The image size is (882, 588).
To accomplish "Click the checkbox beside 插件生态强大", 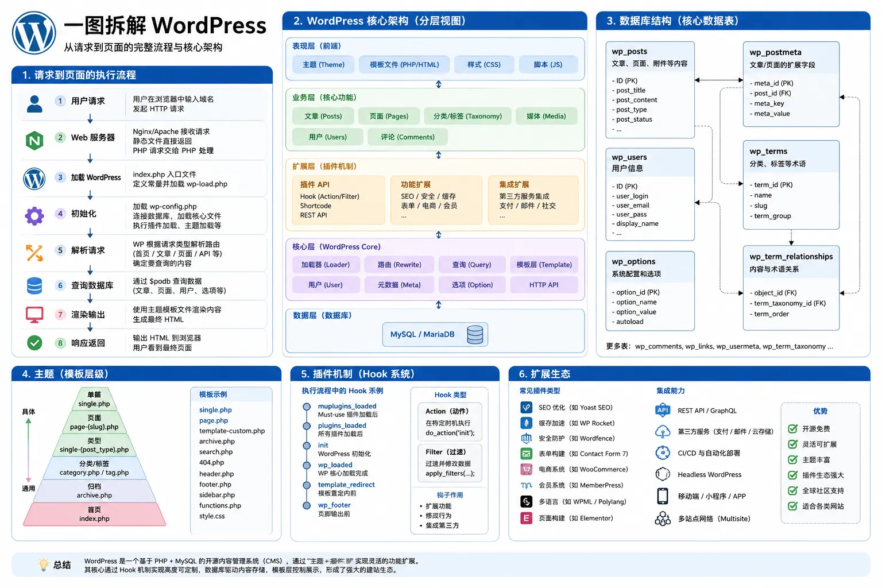I will [792, 475].
